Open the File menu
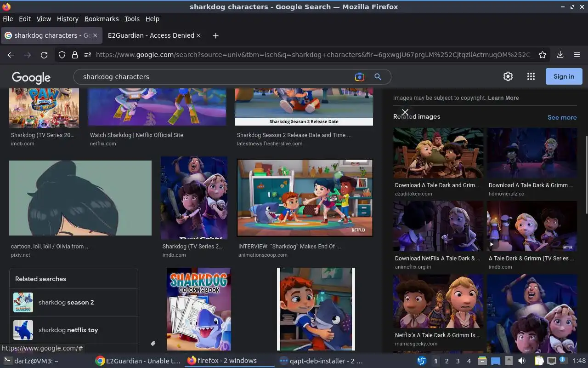Screen dimensions: 588x368 tap(8, 19)
